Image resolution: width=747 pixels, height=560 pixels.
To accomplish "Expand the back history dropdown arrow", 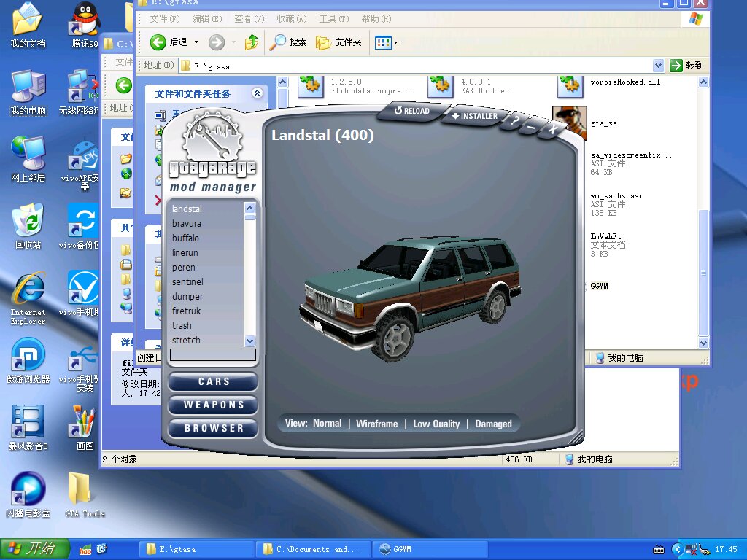I will click(x=196, y=42).
